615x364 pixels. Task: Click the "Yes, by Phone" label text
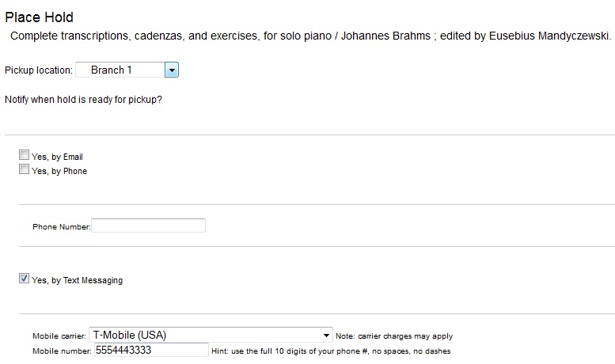coord(59,171)
